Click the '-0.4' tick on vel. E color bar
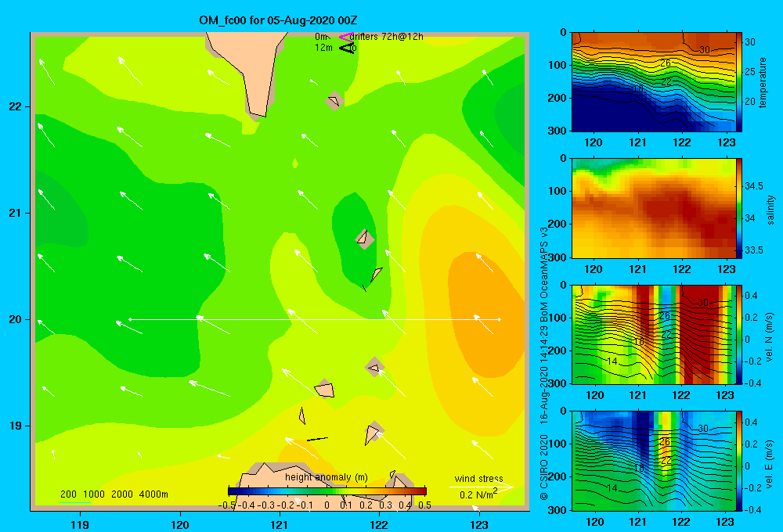The image size is (783, 532). (x=752, y=509)
